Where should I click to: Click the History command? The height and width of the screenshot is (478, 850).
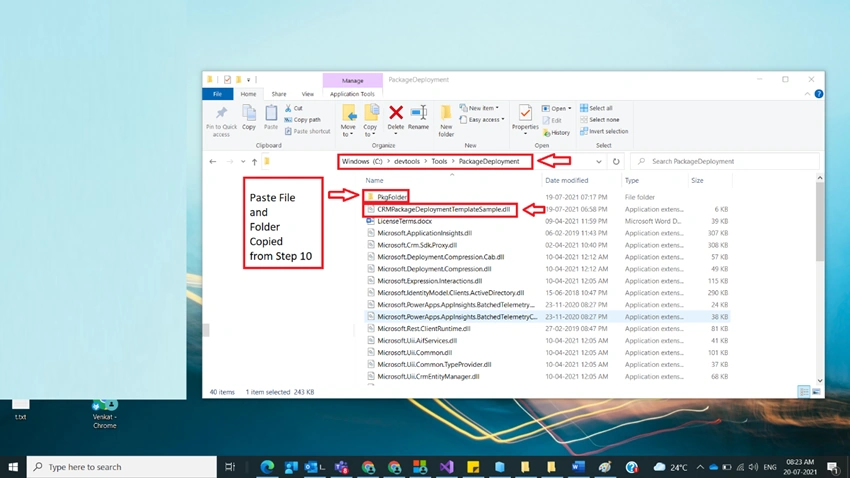pos(556,132)
